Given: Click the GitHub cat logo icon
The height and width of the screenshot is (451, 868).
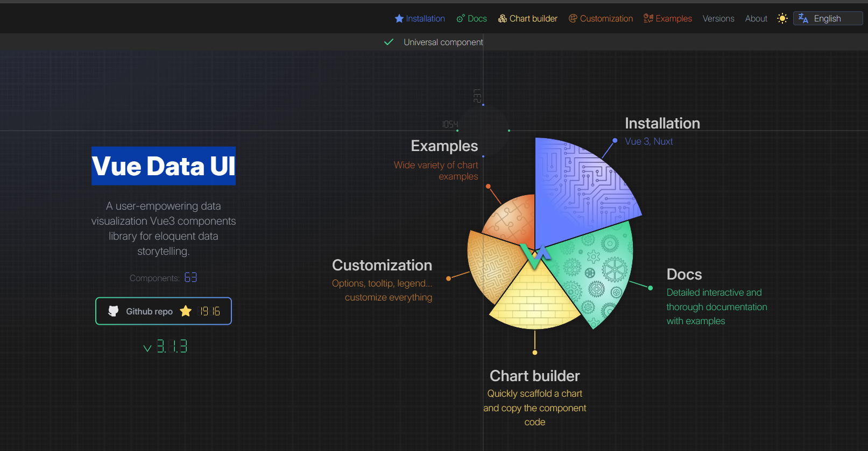Looking at the screenshot, I should click(x=114, y=311).
